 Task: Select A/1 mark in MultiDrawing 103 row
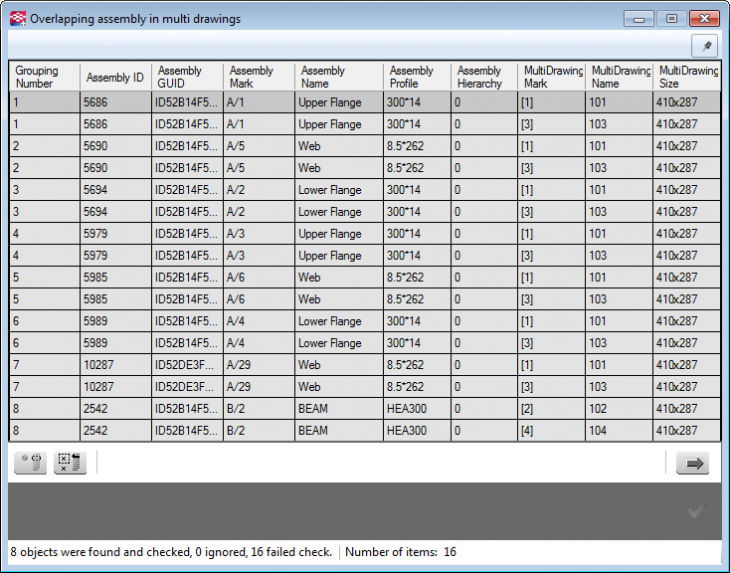(x=259, y=124)
